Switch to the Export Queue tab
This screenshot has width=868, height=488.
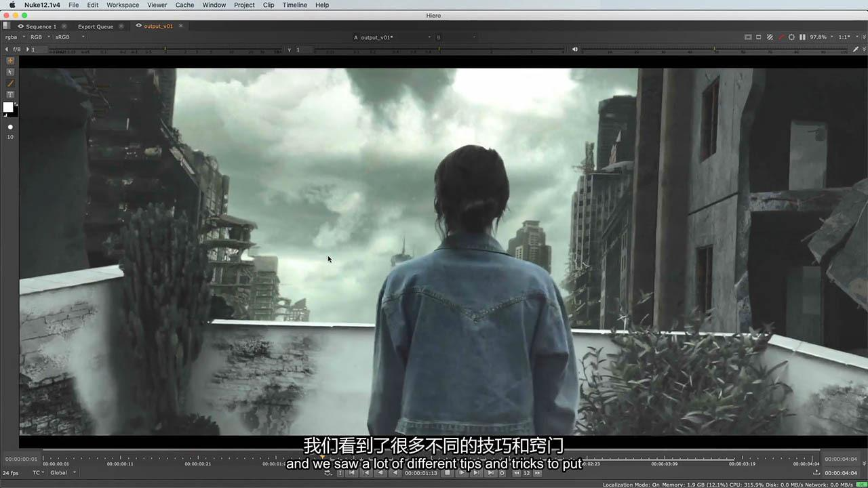click(96, 26)
